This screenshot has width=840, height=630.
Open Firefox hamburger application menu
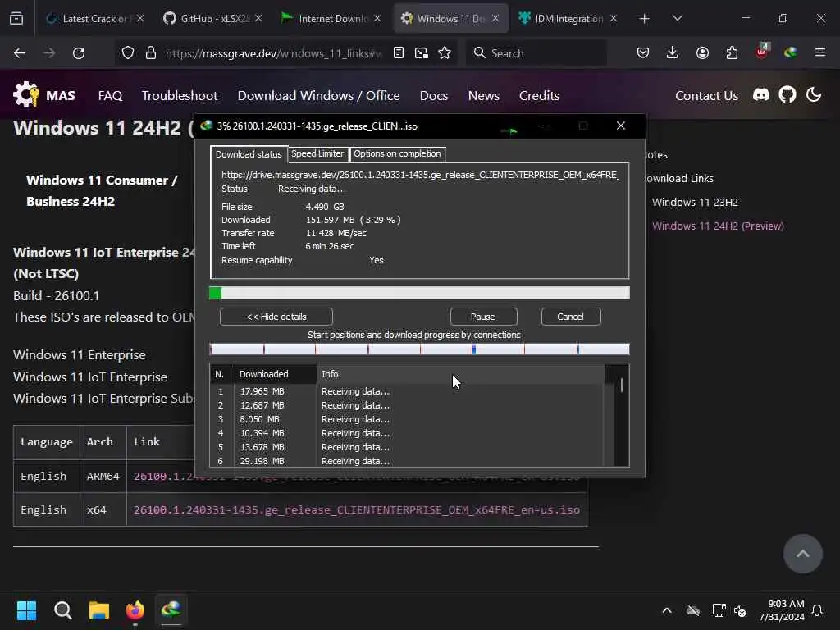[820, 52]
